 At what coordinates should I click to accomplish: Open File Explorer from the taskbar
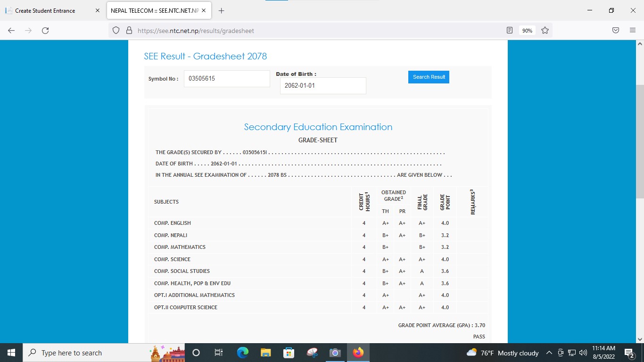pos(266,353)
